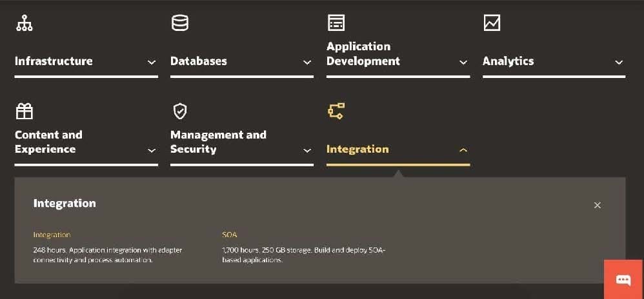Open the SOA service link
This screenshot has height=299, width=644.
pyautogui.click(x=229, y=235)
